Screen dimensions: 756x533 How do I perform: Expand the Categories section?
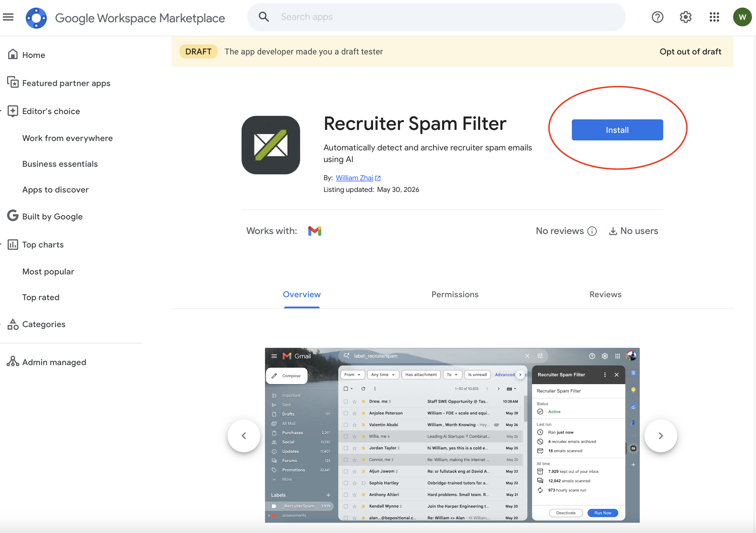(x=44, y=324)
